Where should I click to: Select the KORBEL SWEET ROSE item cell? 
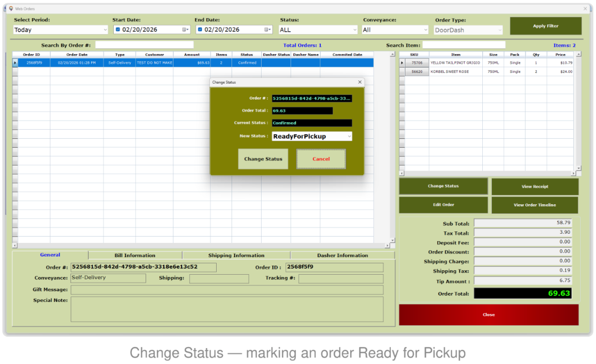pyautogui.click(x=456, y=72)
